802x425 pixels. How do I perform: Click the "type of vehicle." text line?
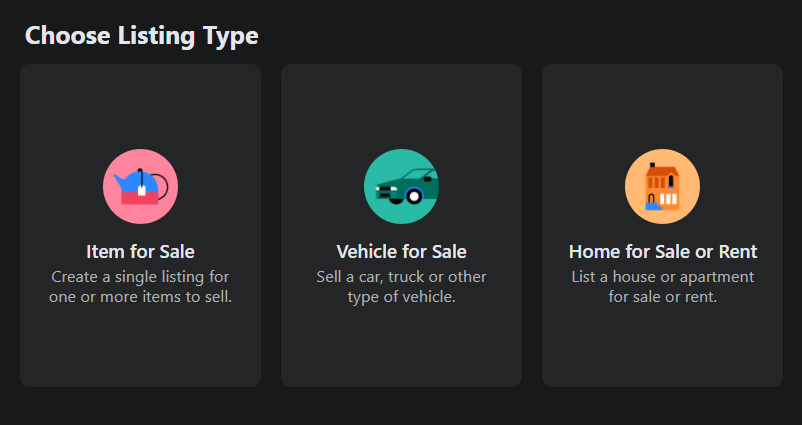(x=401, y=297)
